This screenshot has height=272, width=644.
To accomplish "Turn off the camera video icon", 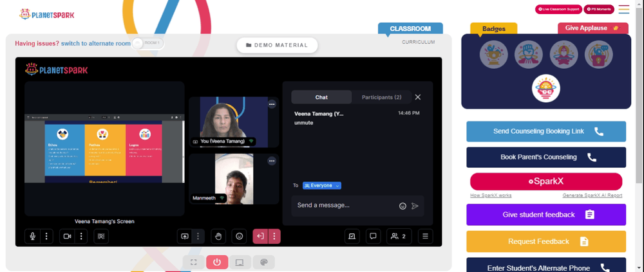I will pyautogui.click(x=67, y=236).
